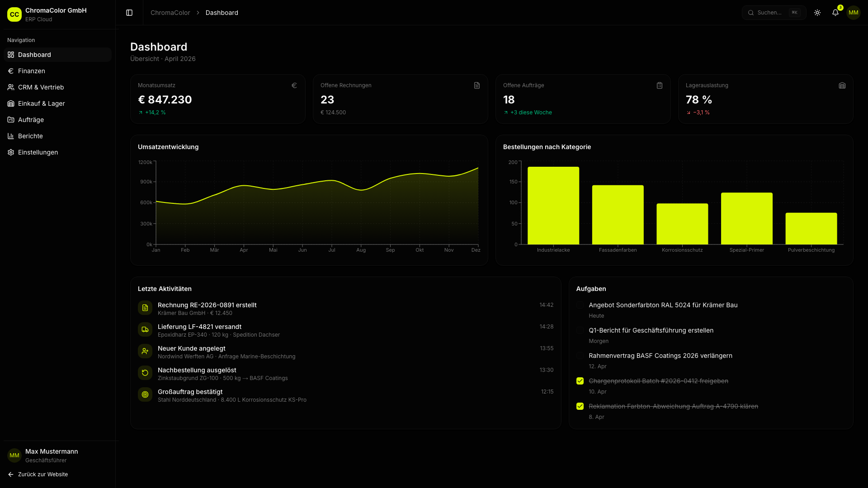Screen dimensions: 868x488
Task: Switch to light mode via the sun icon
Action: 817,13
